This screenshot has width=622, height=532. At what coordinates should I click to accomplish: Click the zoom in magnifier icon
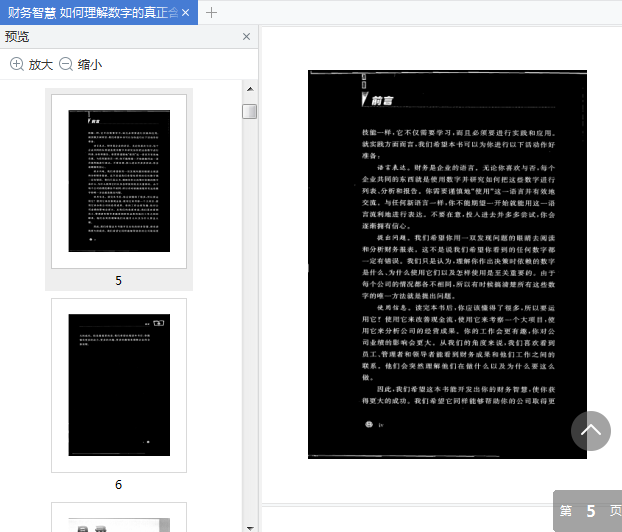point(17,64)
